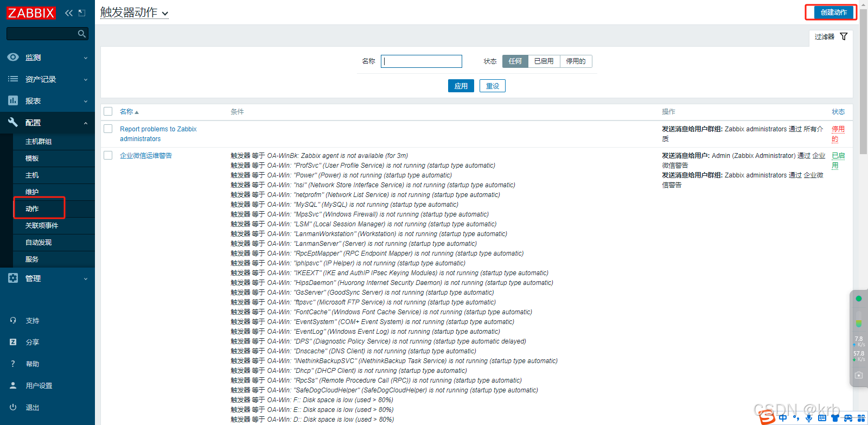Click the 创建动作 button
Screen dimensions: 868x425
coord(833,12)
